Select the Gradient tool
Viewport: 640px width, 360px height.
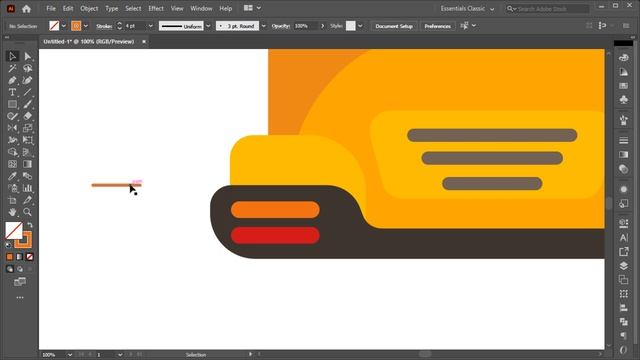[27, 164]
